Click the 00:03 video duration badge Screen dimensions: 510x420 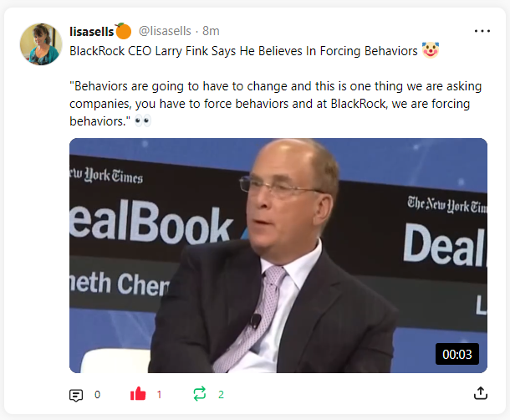(x=457, y=354)
